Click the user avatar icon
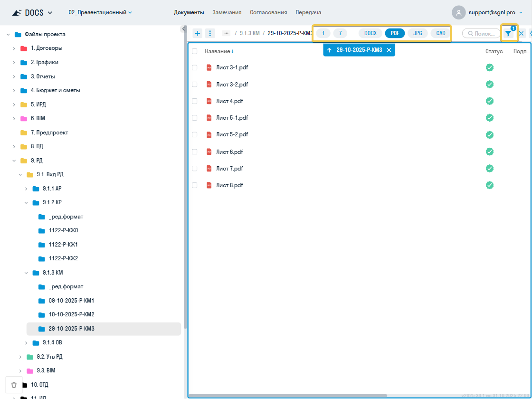532x399 pixels. point(458,12)
